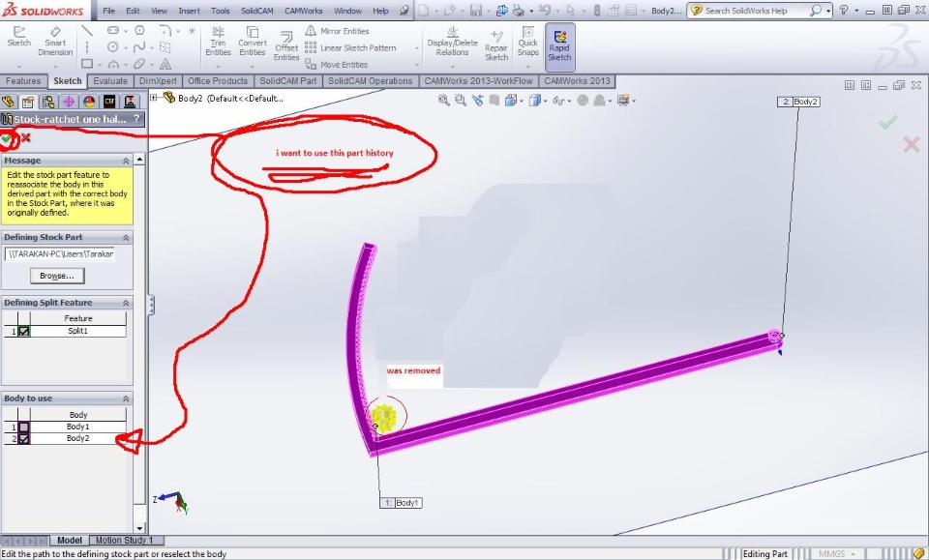Click the Convert Entities tool

pos(253,42)
